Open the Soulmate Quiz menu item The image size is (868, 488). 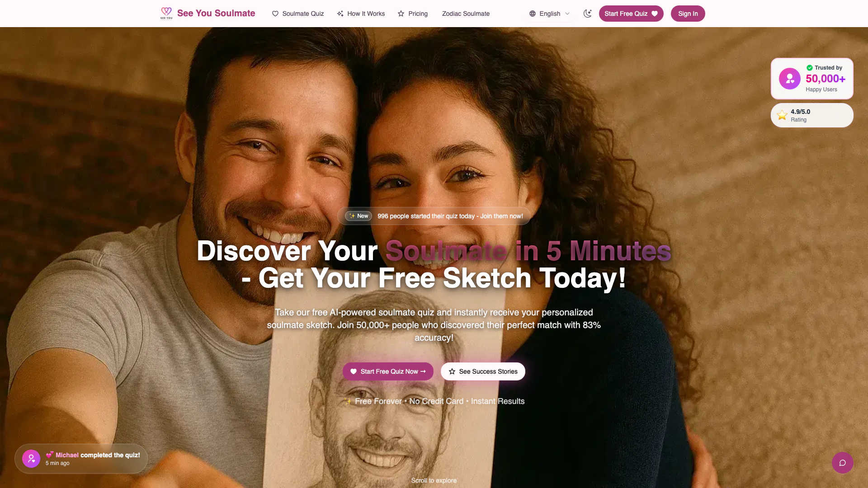[x=298, y=14]
